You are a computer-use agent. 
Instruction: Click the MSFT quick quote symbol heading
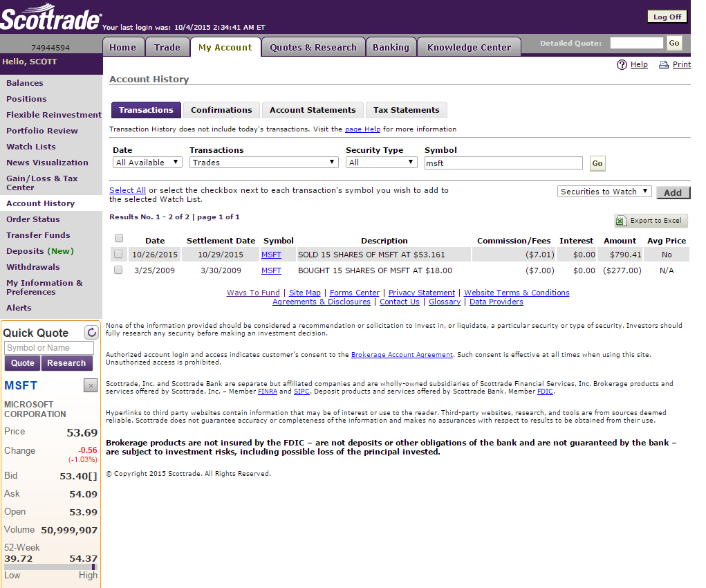[21, 386]
